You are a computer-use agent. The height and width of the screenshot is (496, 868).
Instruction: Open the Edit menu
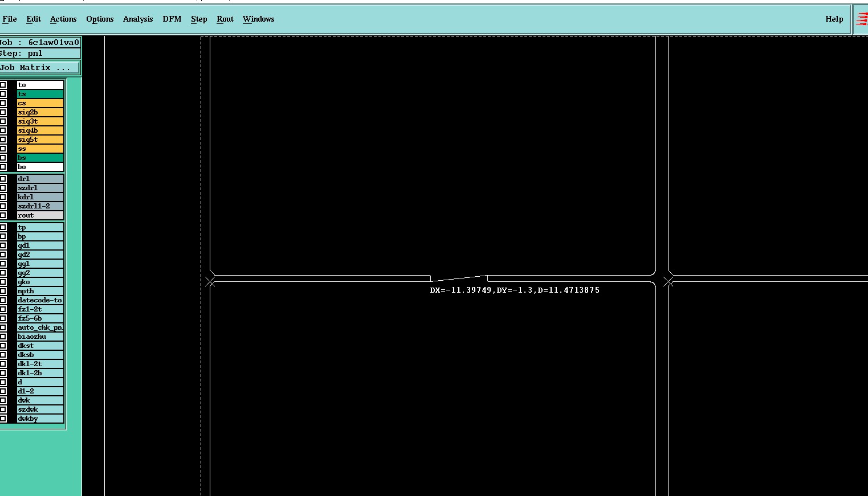(34, 19)
